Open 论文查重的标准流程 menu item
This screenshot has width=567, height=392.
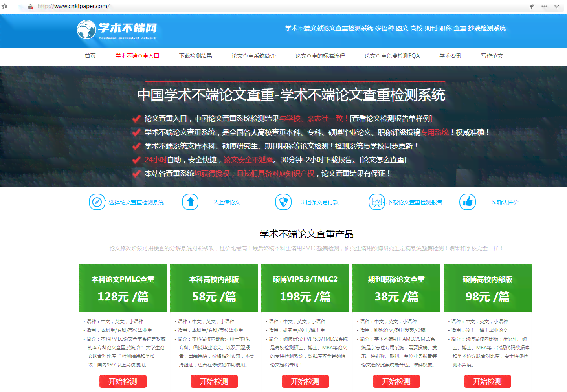click(320, 56)
